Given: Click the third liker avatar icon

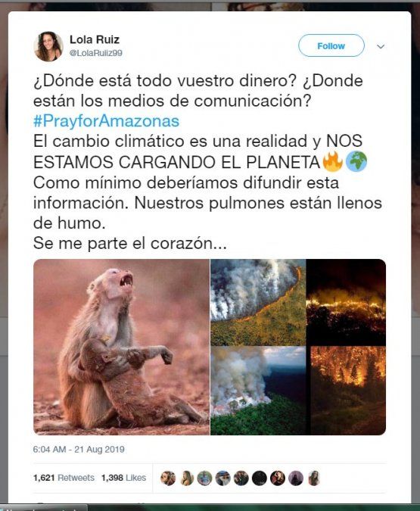Looking at the screenshot, I should (204, 478).
